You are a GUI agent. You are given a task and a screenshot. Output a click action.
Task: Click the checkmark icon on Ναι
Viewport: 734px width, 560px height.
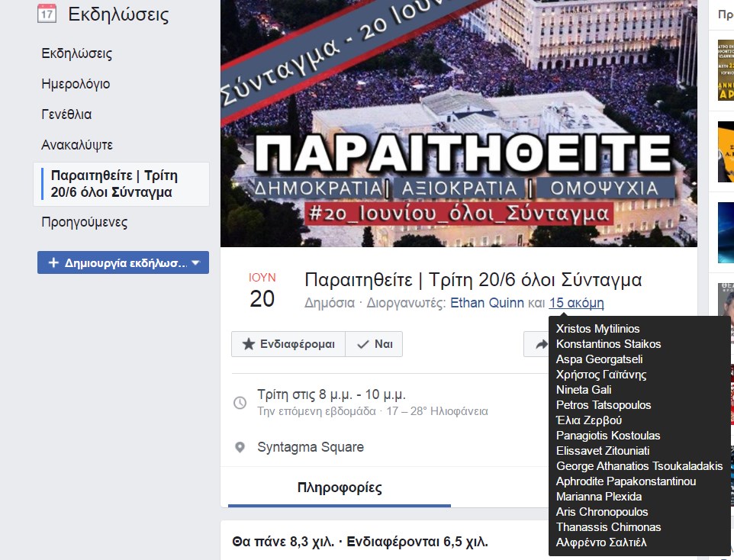[x=362, y=344]
